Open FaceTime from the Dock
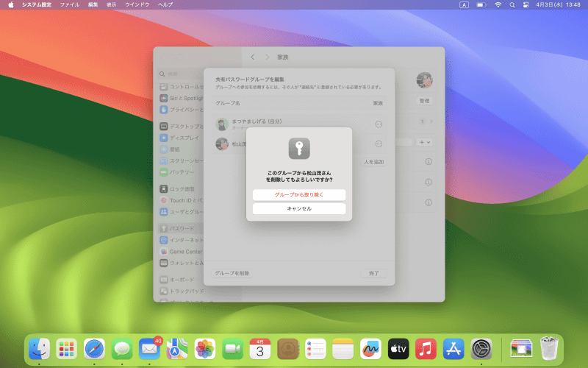Viewport: 588px width, 368px height. pos(232,349)
